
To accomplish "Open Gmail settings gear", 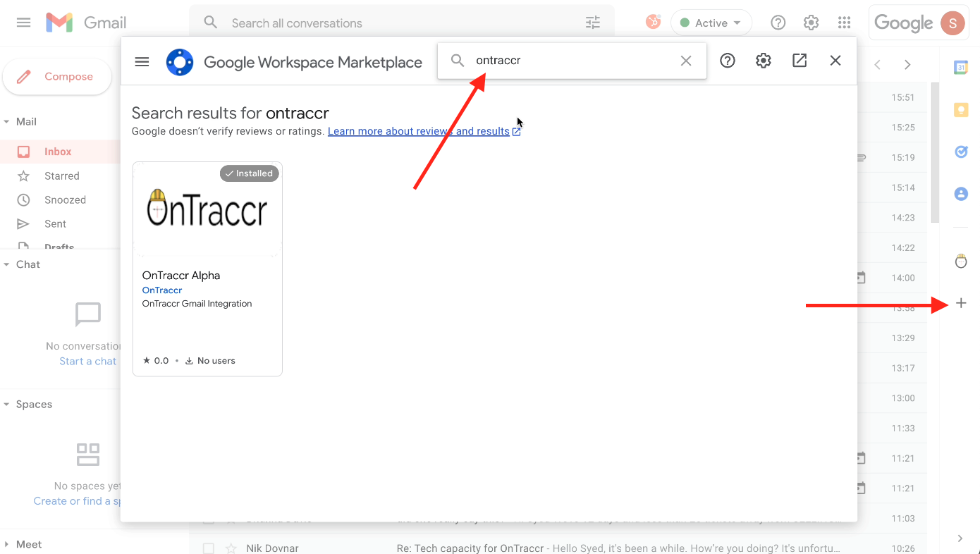I will point(811,23).
